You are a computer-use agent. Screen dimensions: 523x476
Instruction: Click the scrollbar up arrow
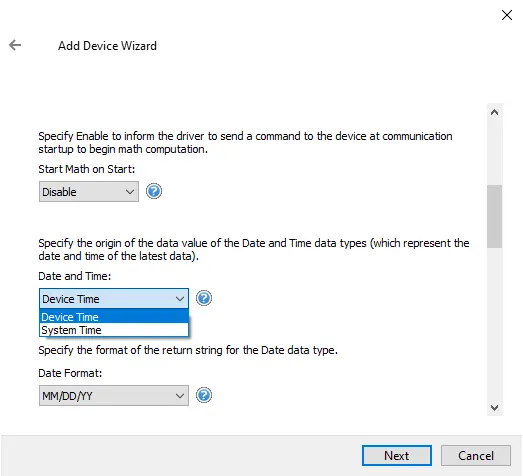(x=494, y=112)
